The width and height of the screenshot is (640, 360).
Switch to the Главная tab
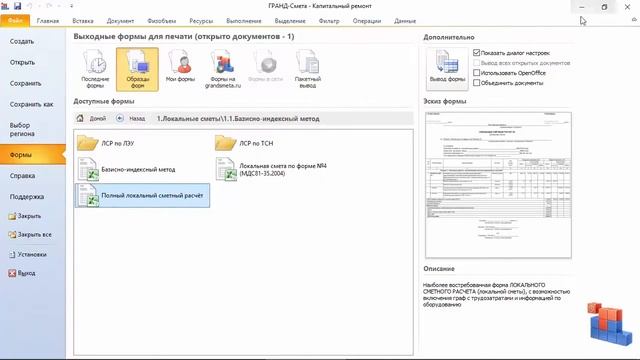(48, 21)
